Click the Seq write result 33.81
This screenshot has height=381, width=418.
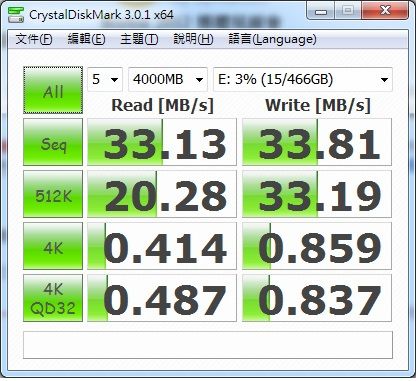pyautogui.click(x=317, y=142)
